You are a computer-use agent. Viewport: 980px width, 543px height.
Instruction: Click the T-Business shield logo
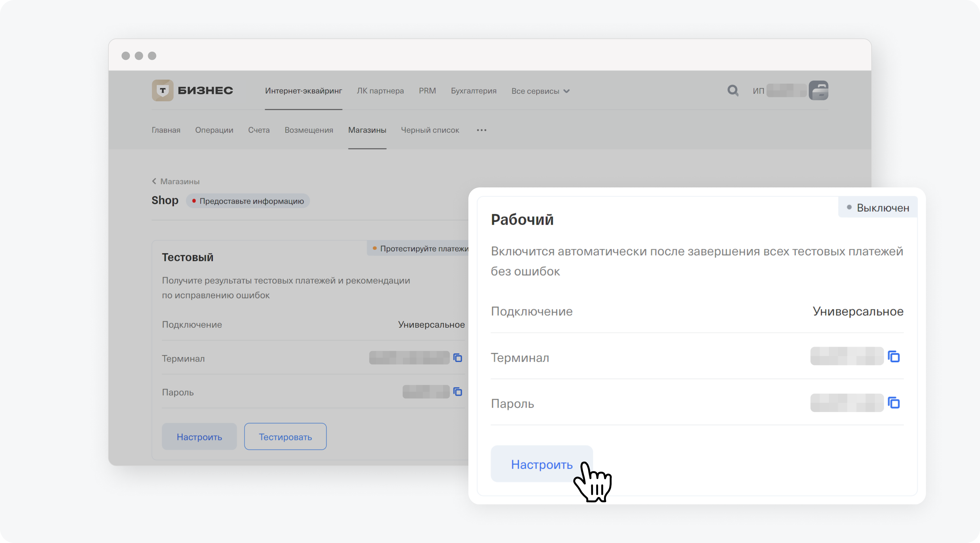tap(162, 90)
